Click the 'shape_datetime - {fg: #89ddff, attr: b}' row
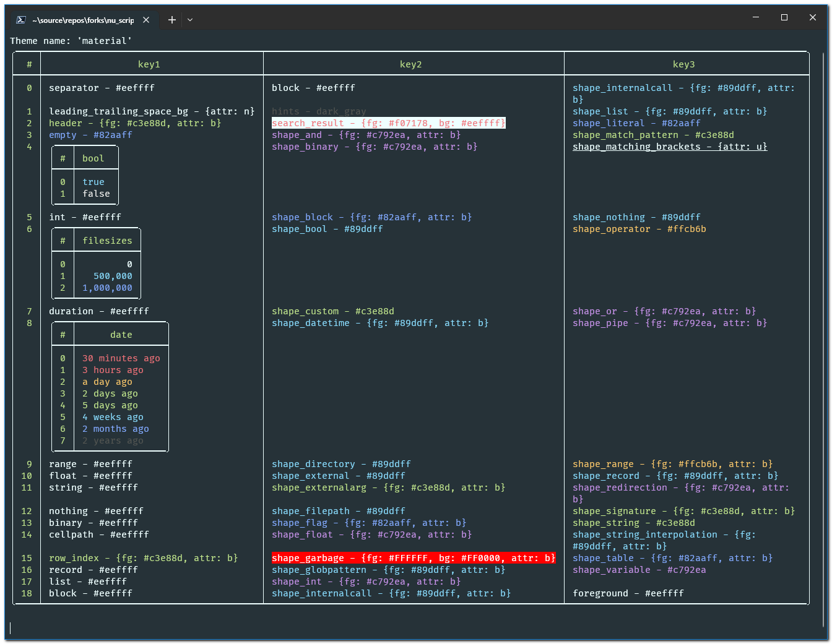This screenshot has height=644, width=832. (381, 323)
